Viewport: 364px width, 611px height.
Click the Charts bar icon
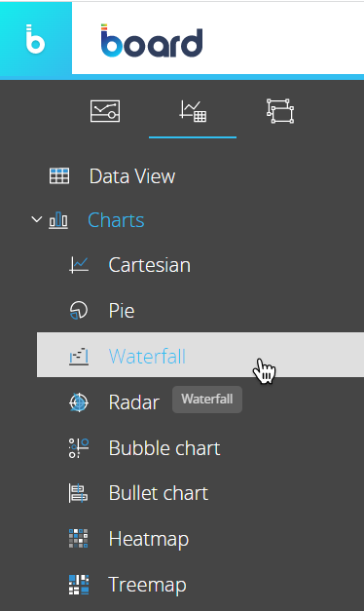tap(58, 220)
